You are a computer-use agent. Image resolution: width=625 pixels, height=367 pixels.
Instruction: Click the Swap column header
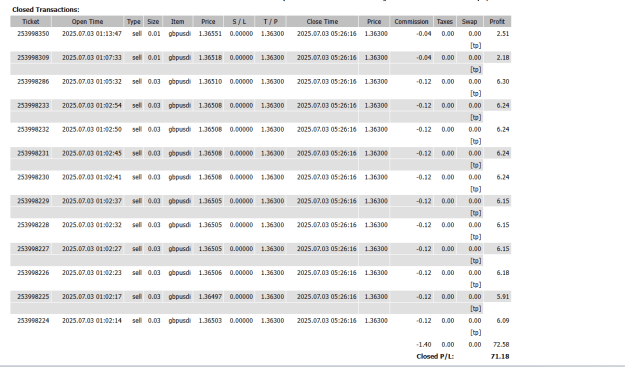tap(470, 22)
